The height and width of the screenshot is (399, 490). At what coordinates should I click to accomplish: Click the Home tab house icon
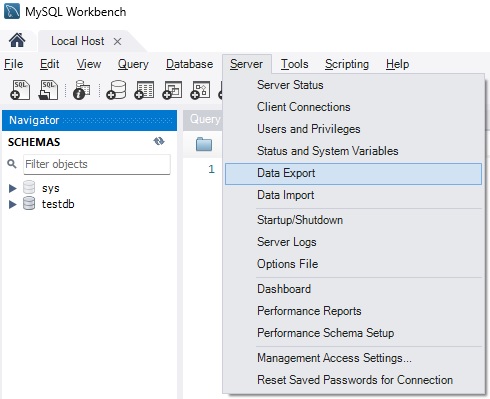pyautogui.click(x=17, y=41)
